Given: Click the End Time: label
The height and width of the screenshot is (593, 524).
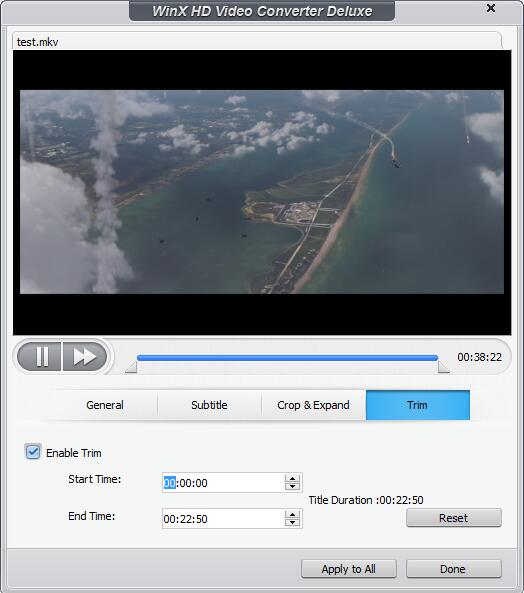Looking at the screenshot, I should pyautogui.click(x=91, y=516).
